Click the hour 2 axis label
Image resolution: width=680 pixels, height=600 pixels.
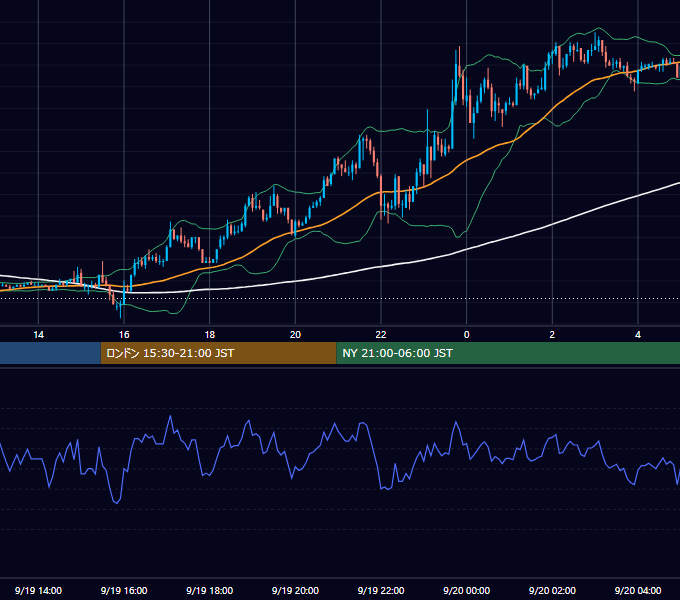tap(552, 334)
